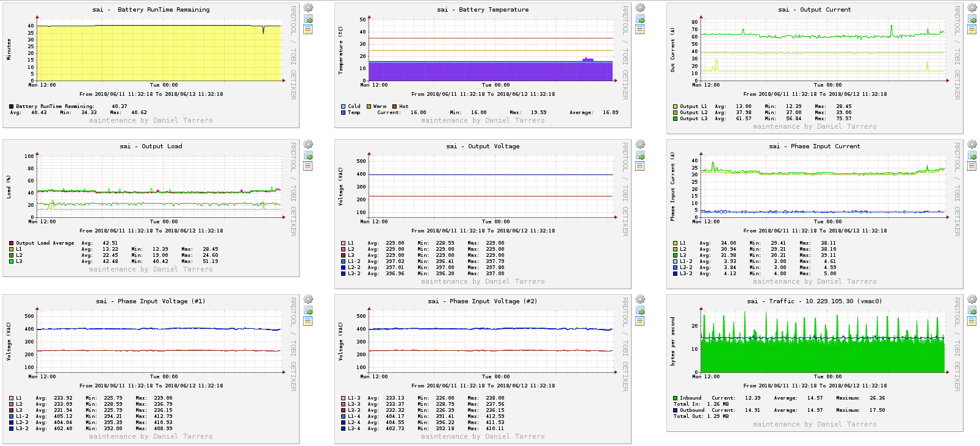Image resolution: width=980 pixels, height=446 pixels.
Task: Export CSV data for Traffic vmac0 graph
Action: coord(972,311)
